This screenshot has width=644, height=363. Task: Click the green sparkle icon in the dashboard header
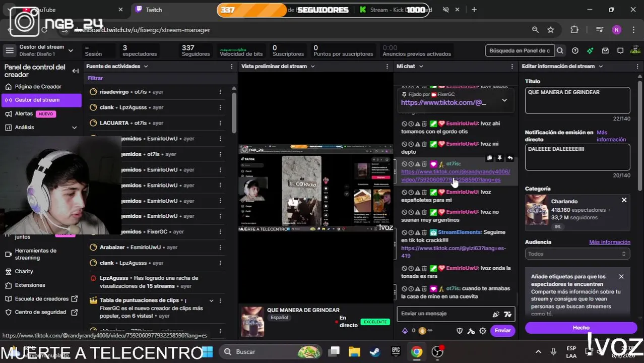pyautogui.click(x=590, y=50)
